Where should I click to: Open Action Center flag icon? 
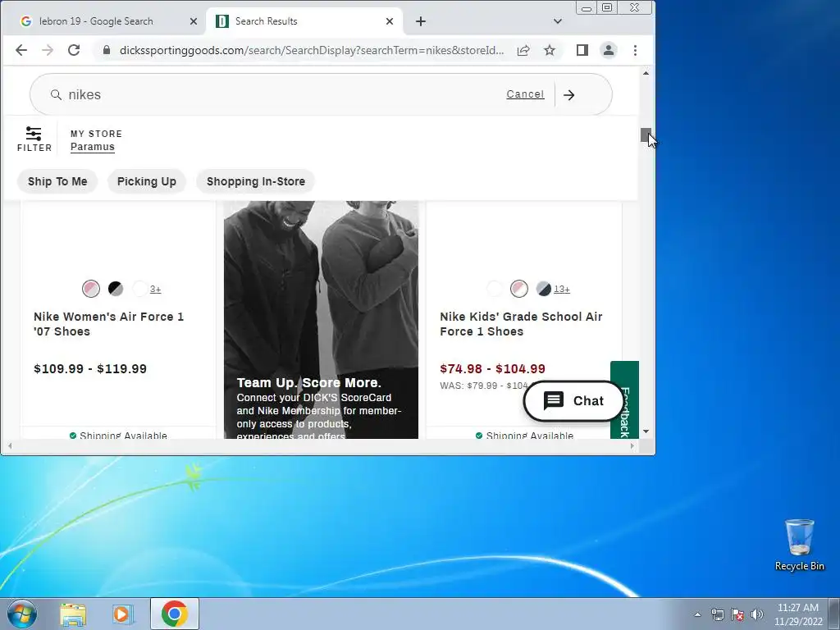(737, 614)
